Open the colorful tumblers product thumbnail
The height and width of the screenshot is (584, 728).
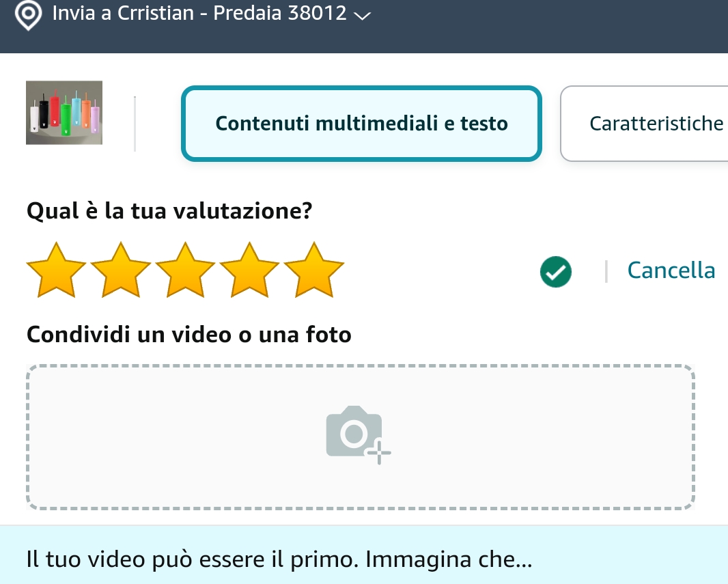coord(64,113)
